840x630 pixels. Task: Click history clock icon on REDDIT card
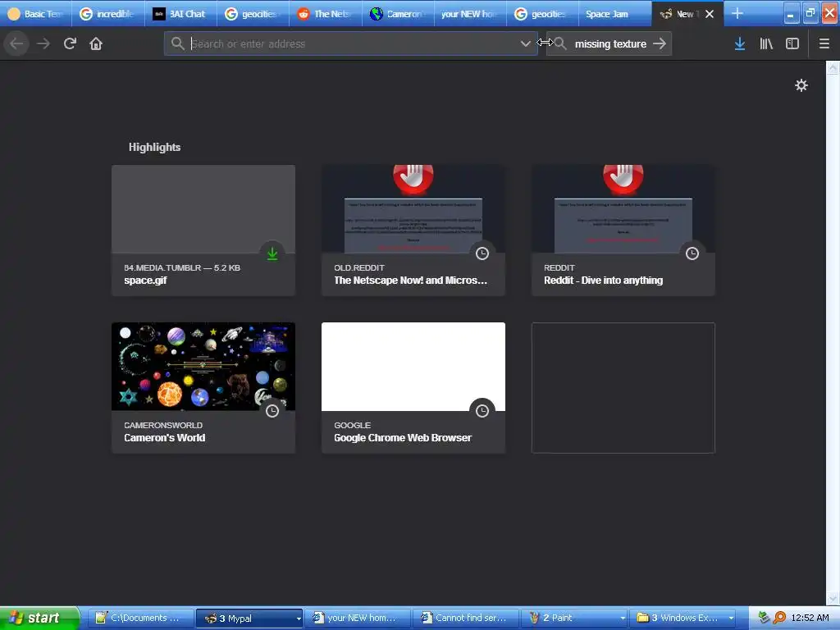click(692, 254)
